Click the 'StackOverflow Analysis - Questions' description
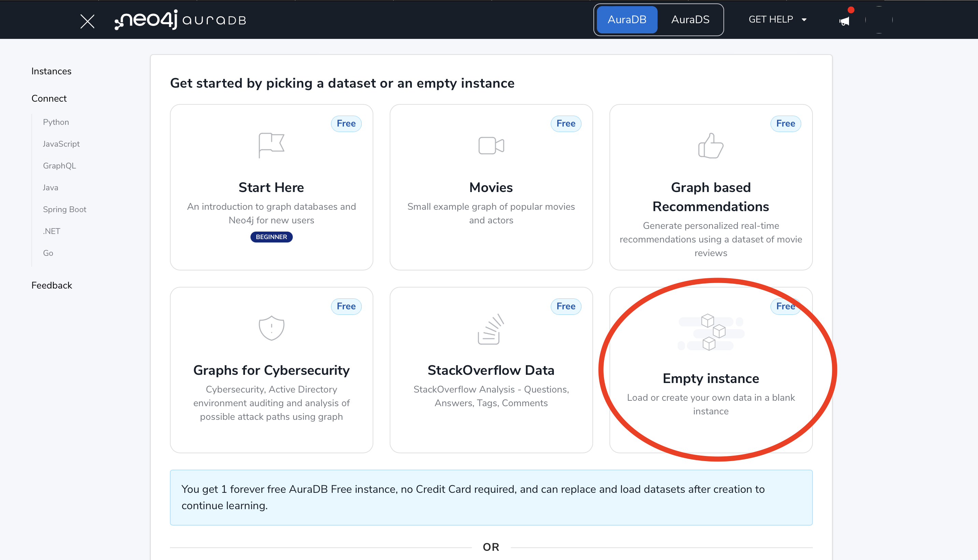 coord(491,396)
